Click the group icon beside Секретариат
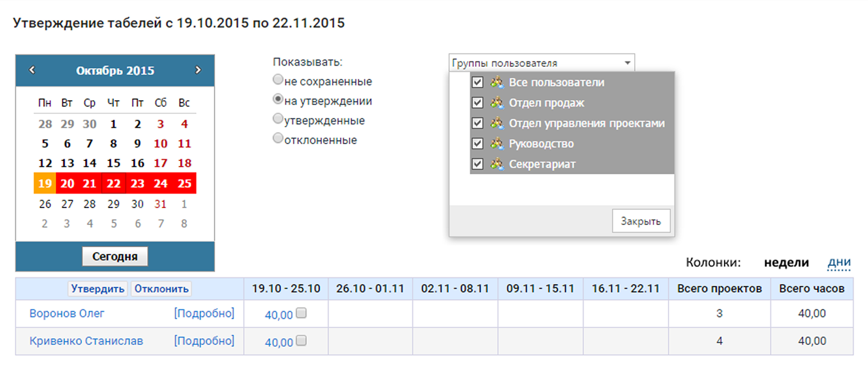Screen dimensions: 868x384 pyautogui.click(x=497, y=164)
